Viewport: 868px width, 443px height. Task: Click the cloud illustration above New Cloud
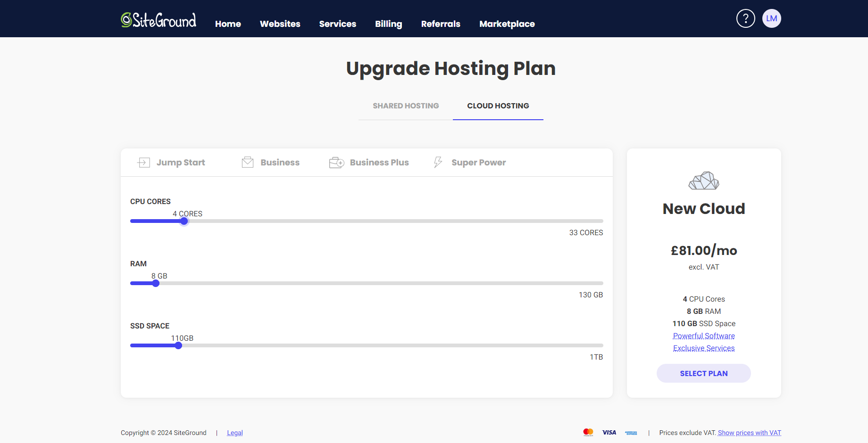(703, 180)
